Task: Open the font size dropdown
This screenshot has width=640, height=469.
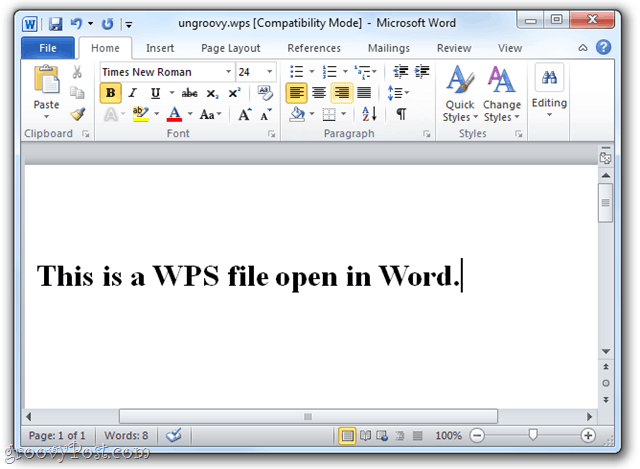Action: (x=270, y=72)
